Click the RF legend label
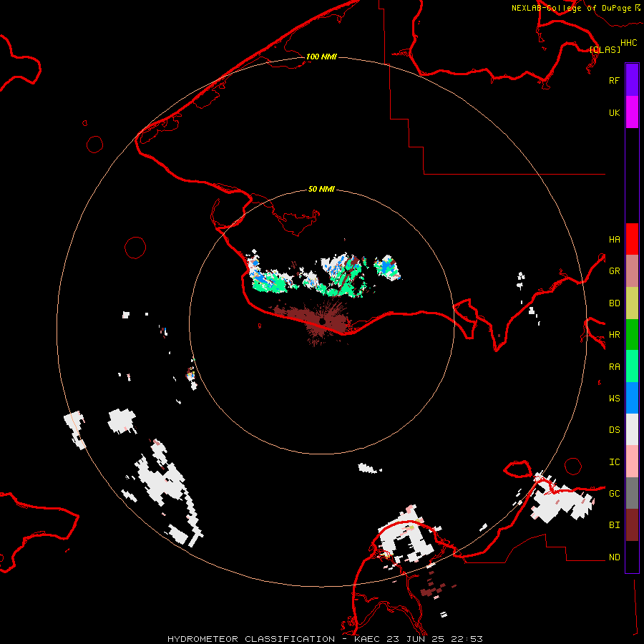Image resolution: width=644 pixels, height=644 pixels. point(614,80)
